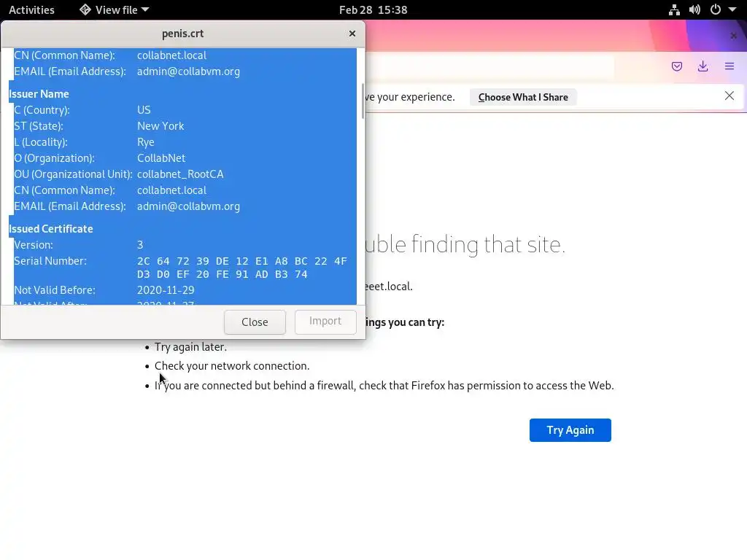Screen dimensions: 747x560
Task: Click the issuer country value US
Action: pyautogui.click(x=144, y=110)
